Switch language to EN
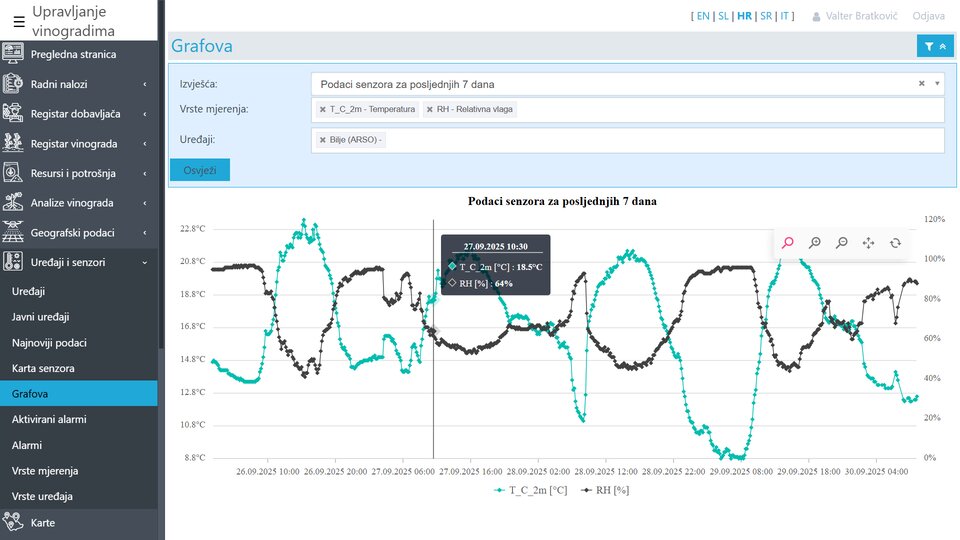Screen dimensions: 960x540 click(702, 16)
